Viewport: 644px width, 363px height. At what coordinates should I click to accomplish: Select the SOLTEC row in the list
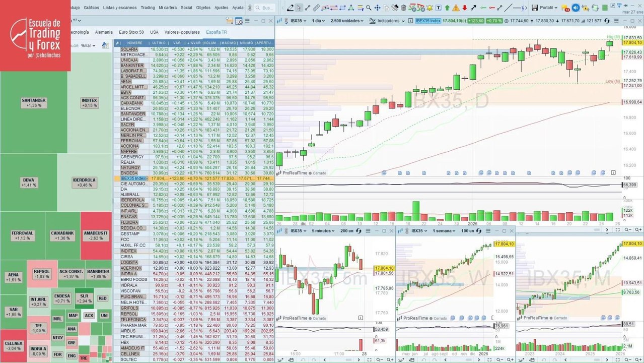click(x=194, y=359)
